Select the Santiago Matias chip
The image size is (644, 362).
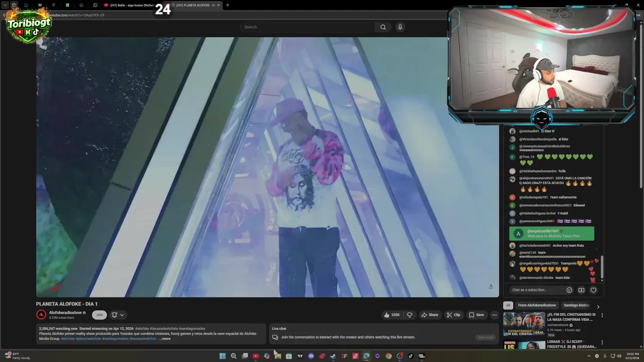pos(577,305)
